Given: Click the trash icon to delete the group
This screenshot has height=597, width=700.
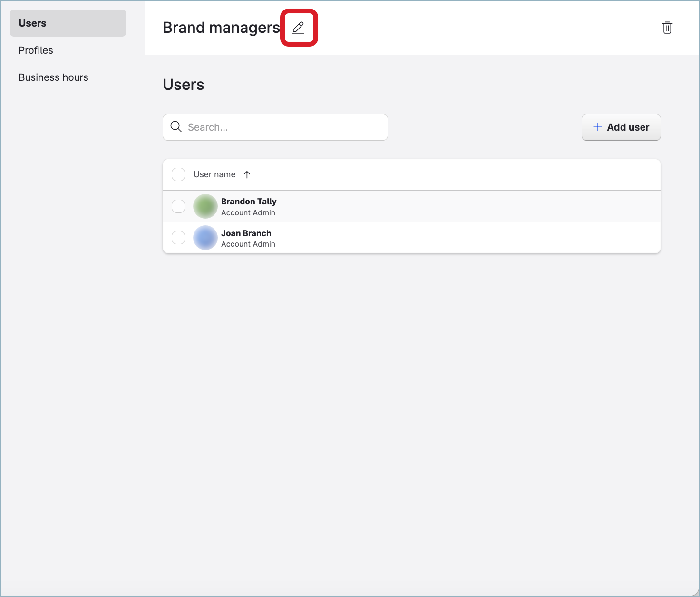Looking at the screenshot, I should (667, 28).
